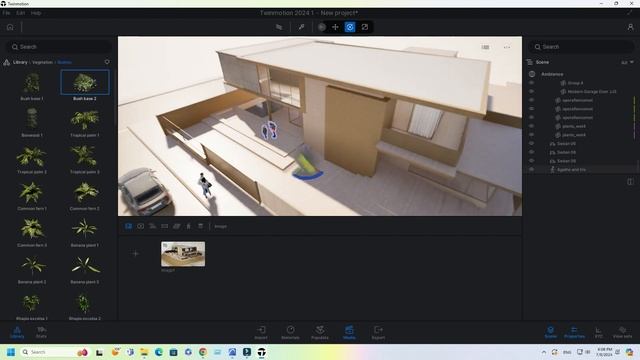Open the Import dock
Image resolution: width=640 pixels, height=360 pixels.
pyautogui.click(x=261, y=332)
